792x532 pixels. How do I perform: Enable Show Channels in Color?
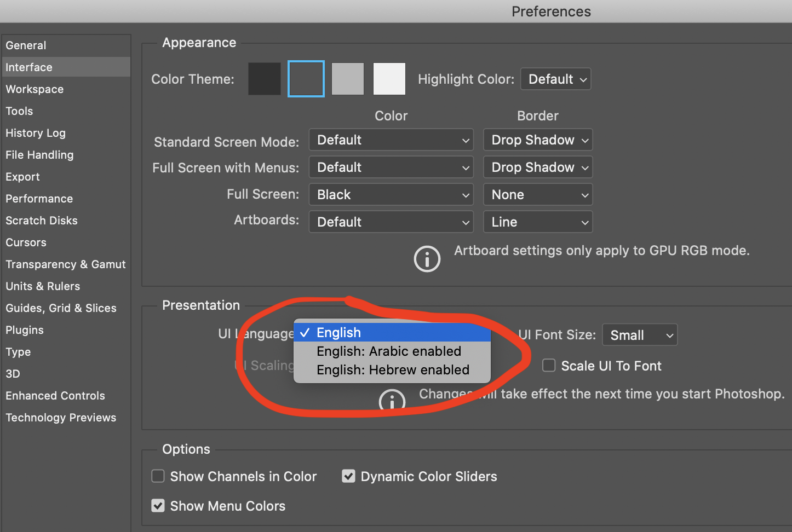[x=157, y=476]
